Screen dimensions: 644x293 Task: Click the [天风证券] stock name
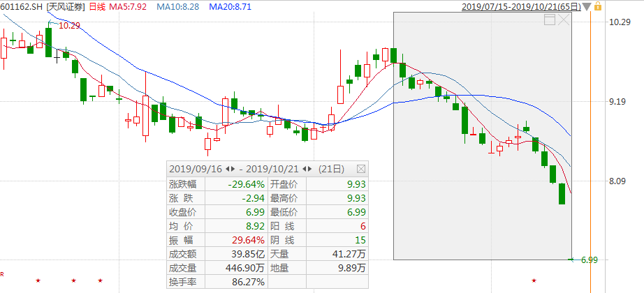66,6
